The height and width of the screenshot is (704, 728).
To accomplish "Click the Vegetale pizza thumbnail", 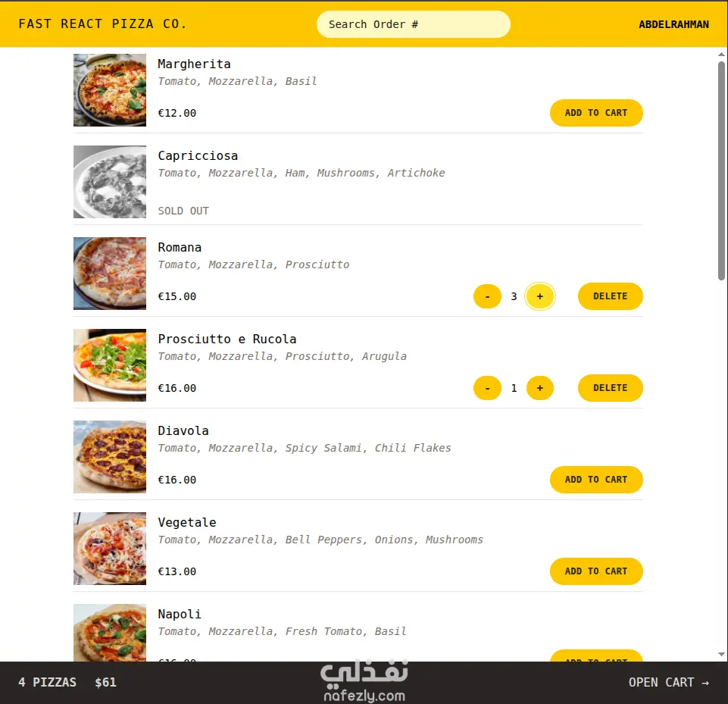I will click(x=110, y=549).
